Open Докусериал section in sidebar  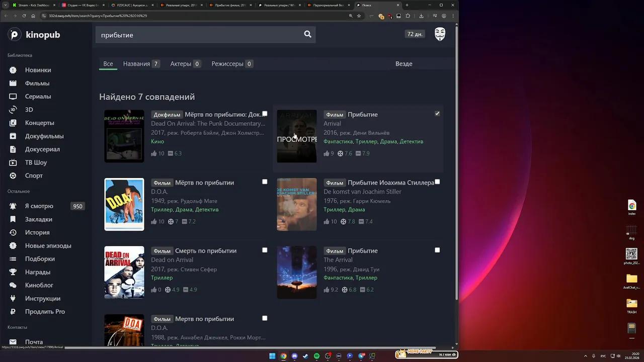[x=42, y=149]
